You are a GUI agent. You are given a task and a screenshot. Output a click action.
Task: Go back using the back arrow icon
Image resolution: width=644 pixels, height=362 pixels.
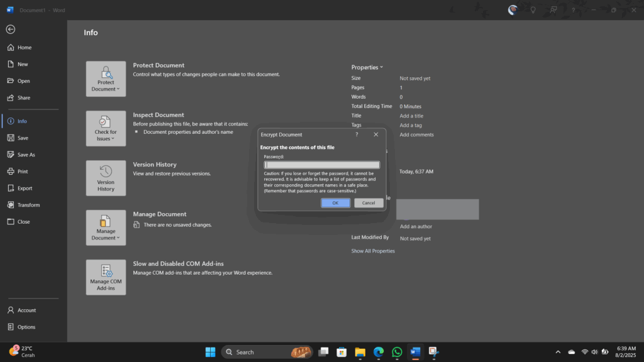point(11,29)
